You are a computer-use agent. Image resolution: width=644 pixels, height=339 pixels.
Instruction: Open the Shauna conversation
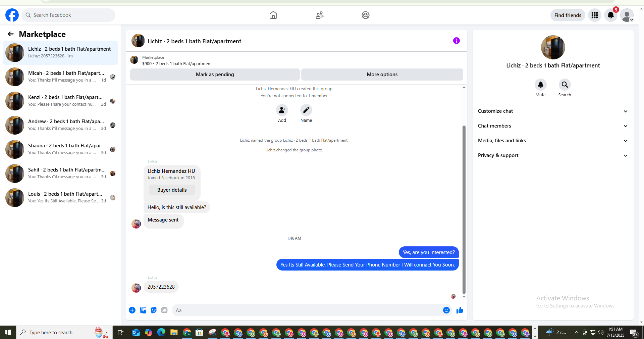60,149
